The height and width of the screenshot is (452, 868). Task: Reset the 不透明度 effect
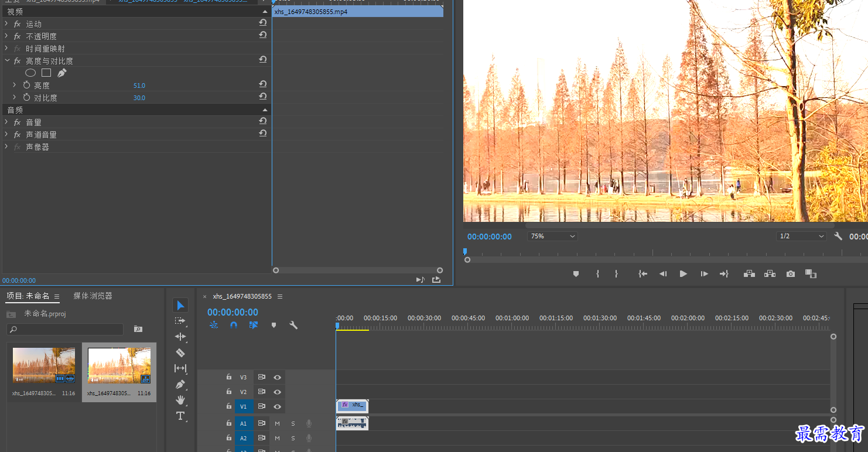263,35
